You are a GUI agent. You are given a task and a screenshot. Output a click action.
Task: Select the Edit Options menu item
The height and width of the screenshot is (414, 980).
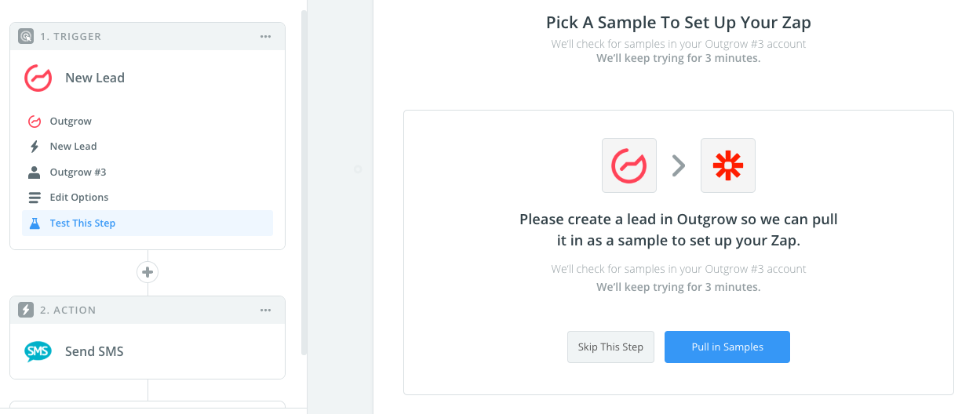(x=79, y=198)
